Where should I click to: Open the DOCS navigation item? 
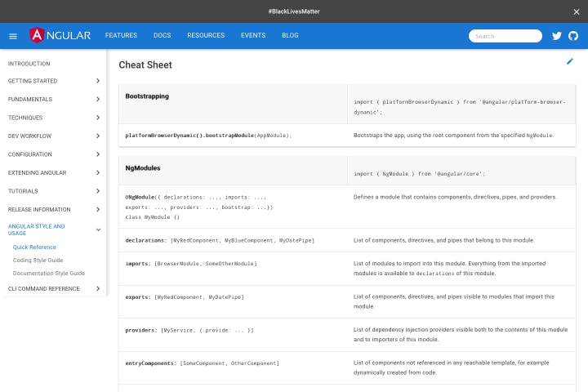click(x=162, y=35)
